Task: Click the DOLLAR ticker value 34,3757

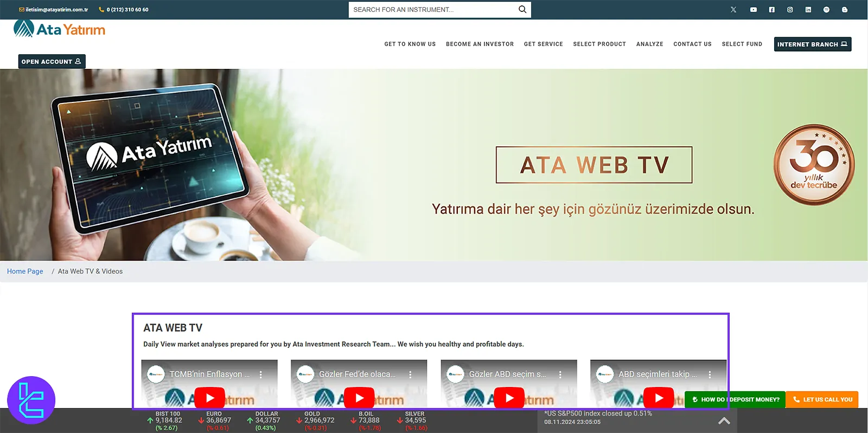Action: [x=268, y=421]
